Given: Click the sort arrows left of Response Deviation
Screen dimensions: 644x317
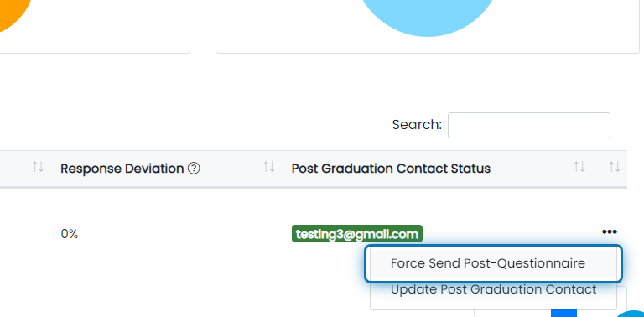Looking at the screenshot, I should (38, 167).
